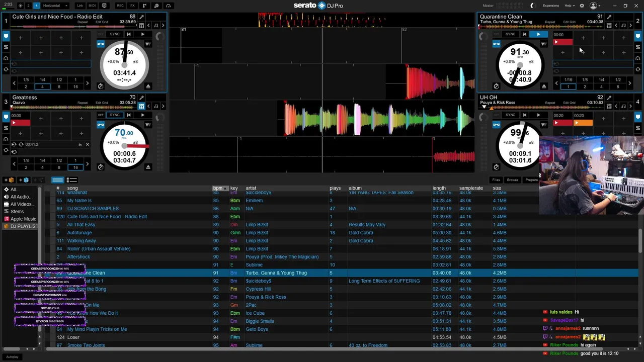The image size is (644, 362).
Task: Click the MIDI button
Action: click(92, 6)
